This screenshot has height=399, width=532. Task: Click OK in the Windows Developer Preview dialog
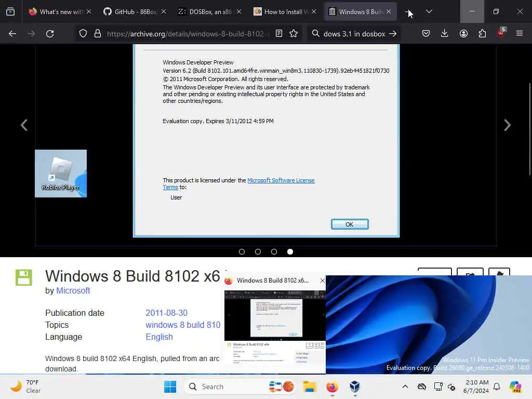pos(350,224)
